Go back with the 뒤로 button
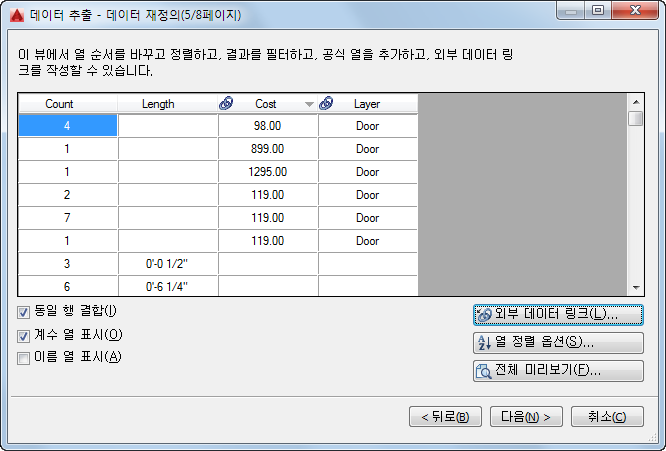 tap(445, 417)
